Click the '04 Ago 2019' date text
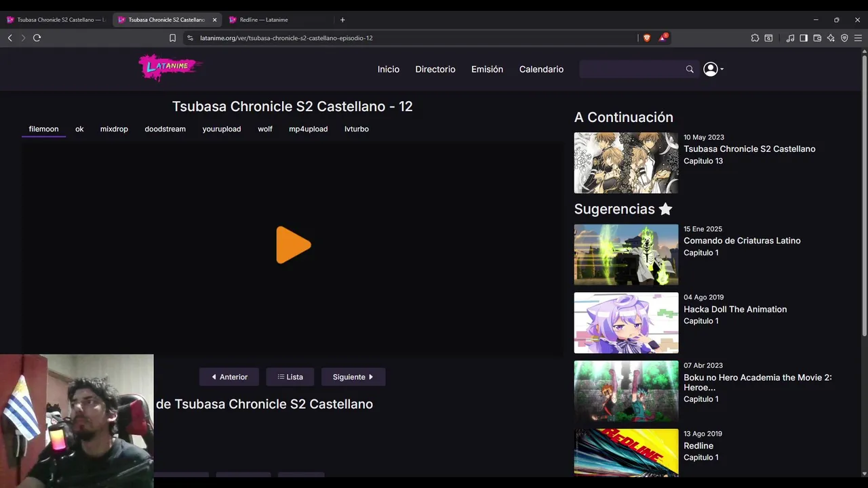The image size is (868, 488). click(703, 298)
